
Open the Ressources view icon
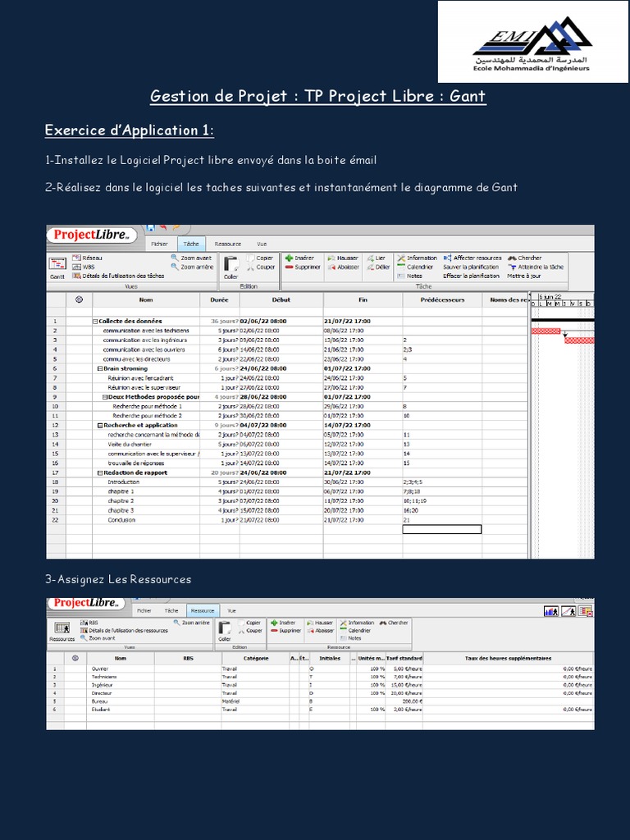tap(62, 628)
